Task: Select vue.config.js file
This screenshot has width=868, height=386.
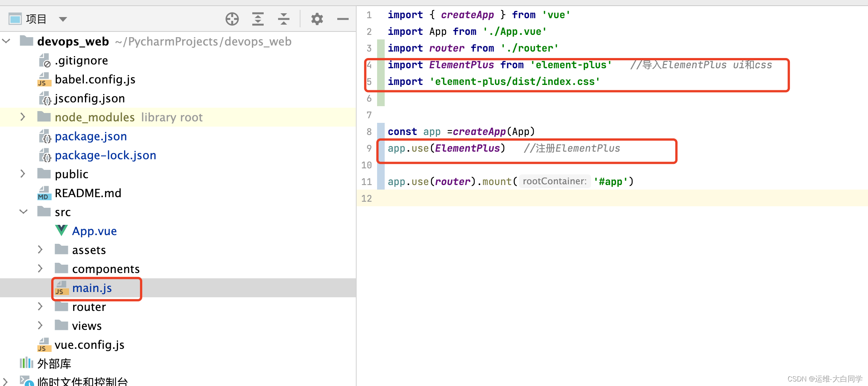Action: point(90,345)
